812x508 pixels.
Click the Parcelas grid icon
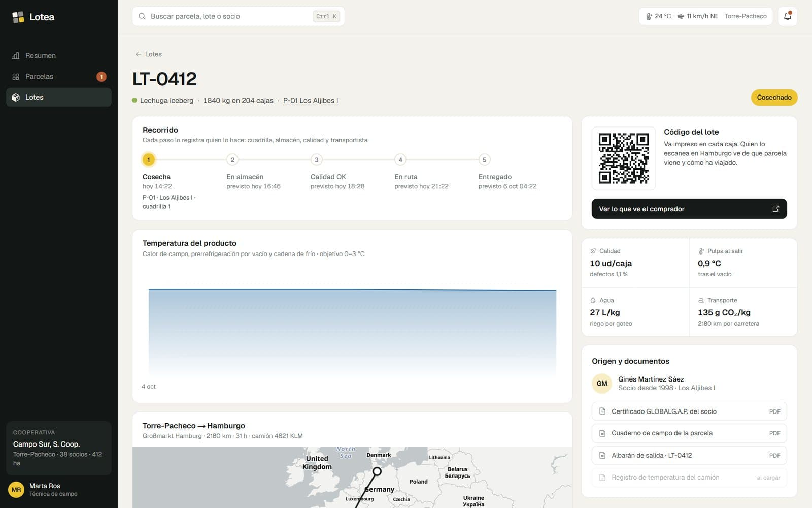16,77
